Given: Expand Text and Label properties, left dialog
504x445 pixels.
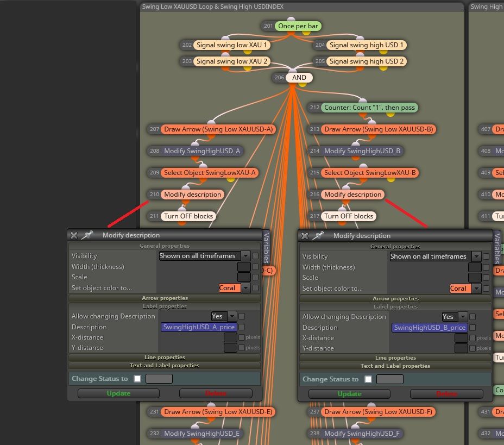Looking at the screenshot, I should pyautogui.click(x=165, y=365).
